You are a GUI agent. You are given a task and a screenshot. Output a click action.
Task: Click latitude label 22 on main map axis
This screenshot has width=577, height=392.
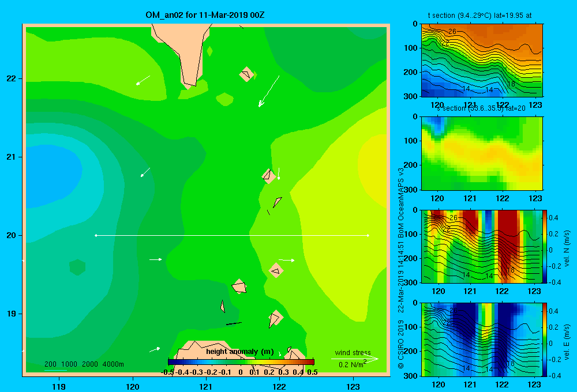tap(11, 78)
